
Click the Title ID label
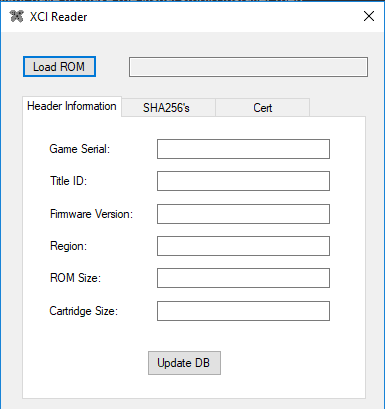click(x=68, y=181)
